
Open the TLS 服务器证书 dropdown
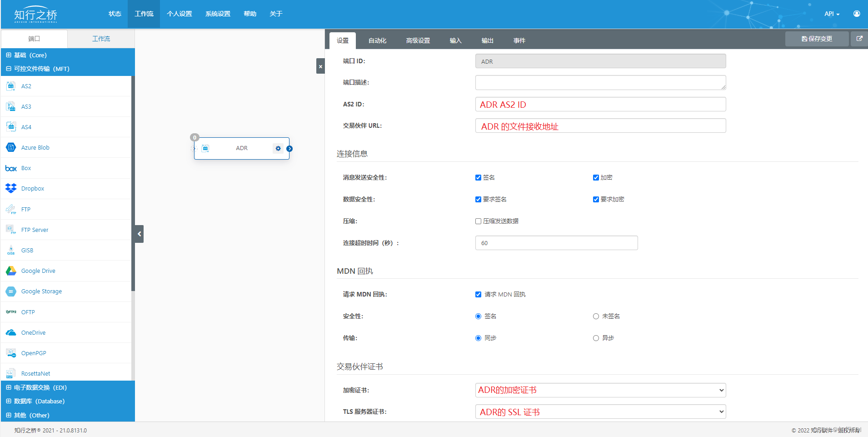tap(600, 412)
